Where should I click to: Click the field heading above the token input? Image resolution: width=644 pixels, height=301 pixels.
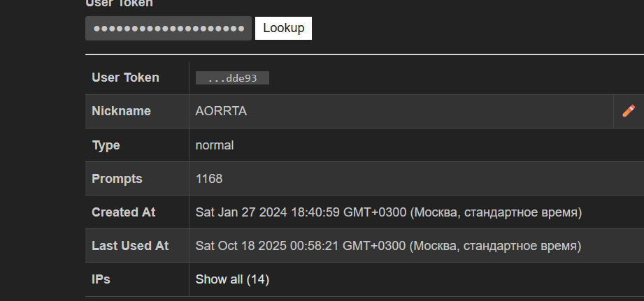119,3
